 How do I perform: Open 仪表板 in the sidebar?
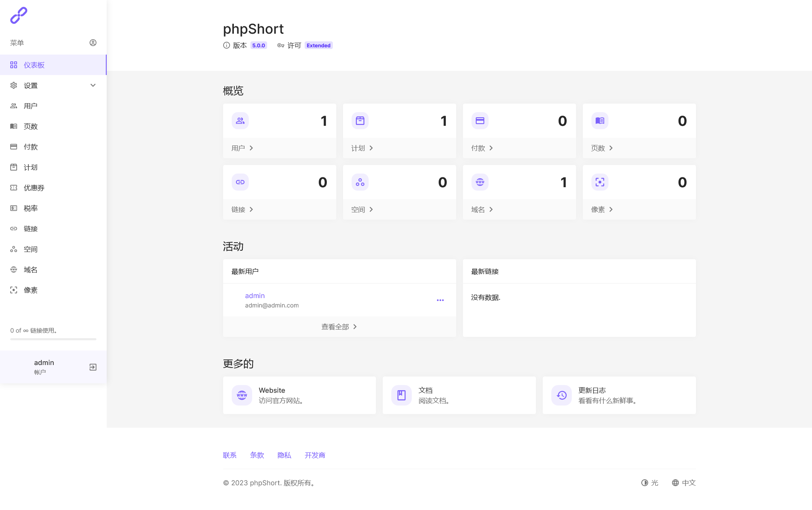point(53,65)
